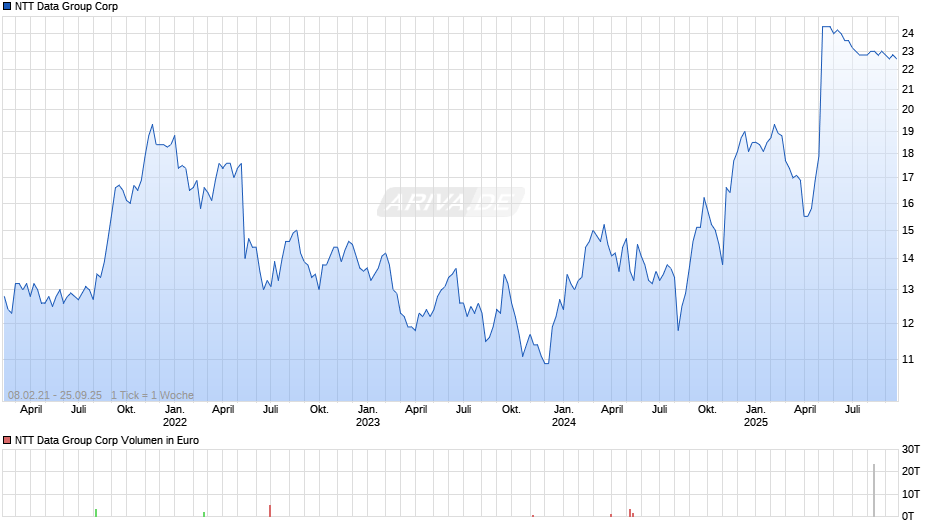Viewport: 940px width, 526px height.
Task: Click the 'Jan.' label above 2025
Action: click(756, 410)
